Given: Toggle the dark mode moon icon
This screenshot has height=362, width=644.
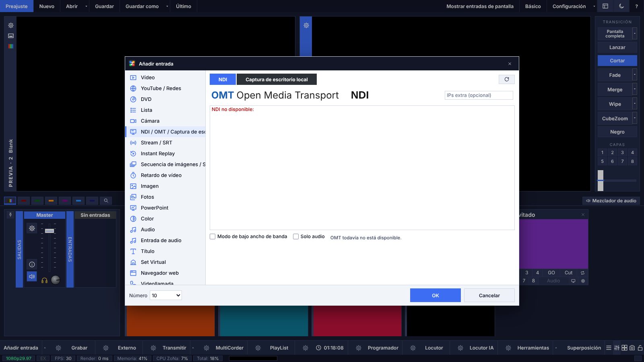Looking at the screenshot, I should [621, 6].
